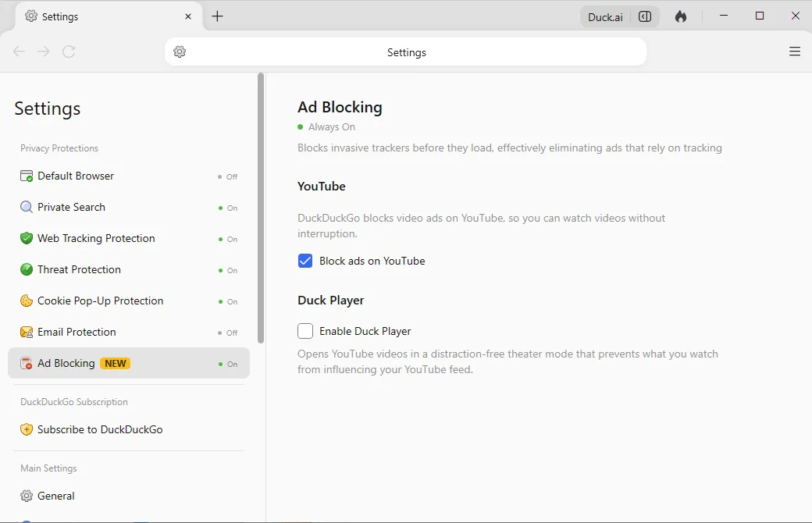Click the sidebar vertical scrollbar
The height and width of the screenshot is (523, 812).
pyautogui.click(x=261, y=208)
